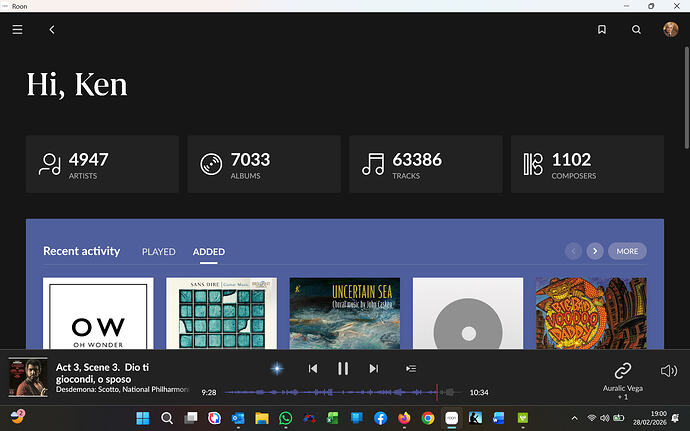Screen dimensions: 690x431
Task: Click the MORE button in Recent activity
Action: (627, 251)
